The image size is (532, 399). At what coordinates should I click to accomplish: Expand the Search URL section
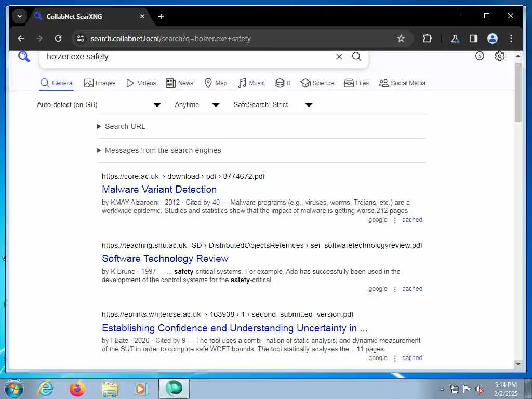point(121,126)
